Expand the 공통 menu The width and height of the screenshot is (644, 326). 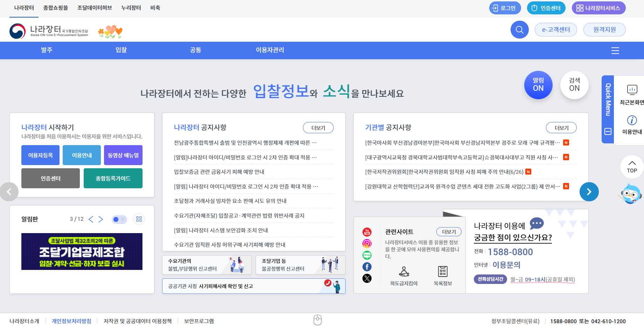[195, 50]
